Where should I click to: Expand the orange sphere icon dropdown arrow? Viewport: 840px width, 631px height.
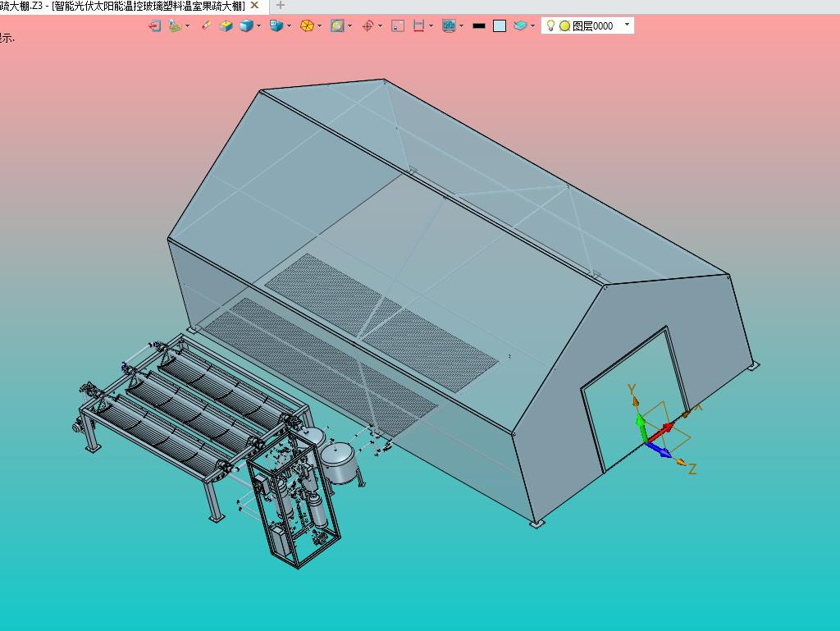tap(320, 25)
